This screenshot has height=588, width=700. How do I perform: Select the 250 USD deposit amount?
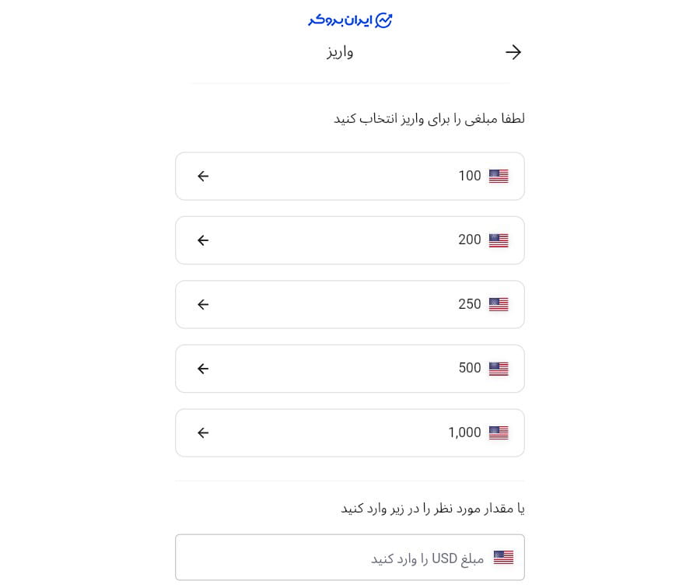click(x=350, y=304)
